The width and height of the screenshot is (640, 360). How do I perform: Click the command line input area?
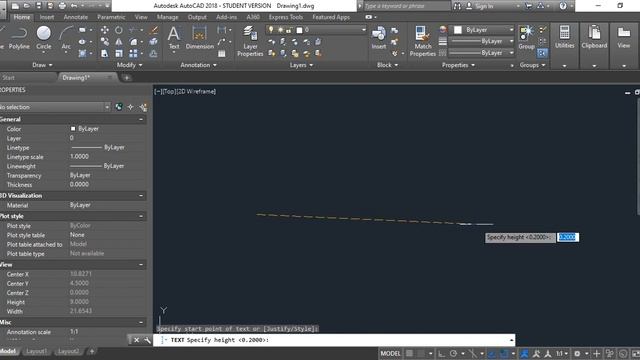tap(334, 340)
